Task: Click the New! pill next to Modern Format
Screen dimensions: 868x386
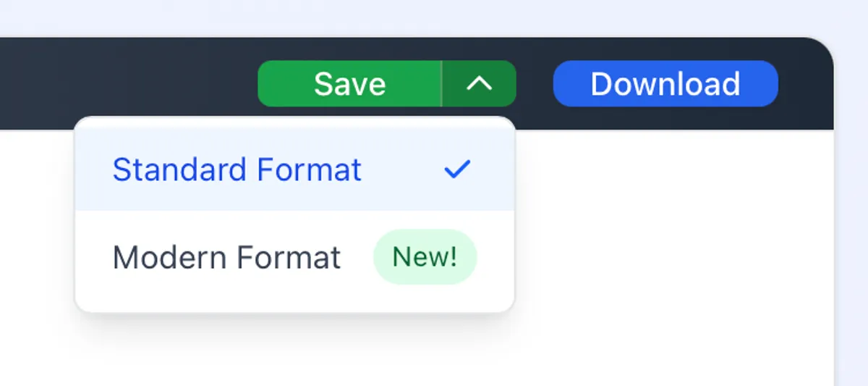Action: point(425,257)
